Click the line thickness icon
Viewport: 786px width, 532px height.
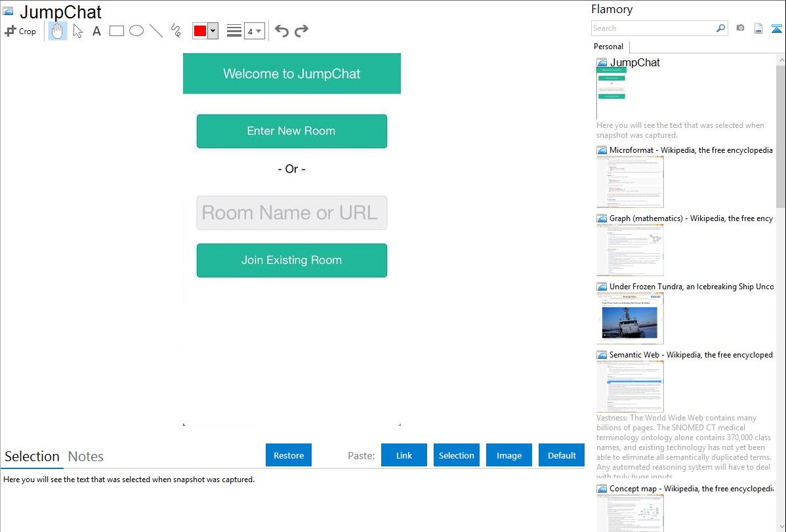click(x=234, y=31)
